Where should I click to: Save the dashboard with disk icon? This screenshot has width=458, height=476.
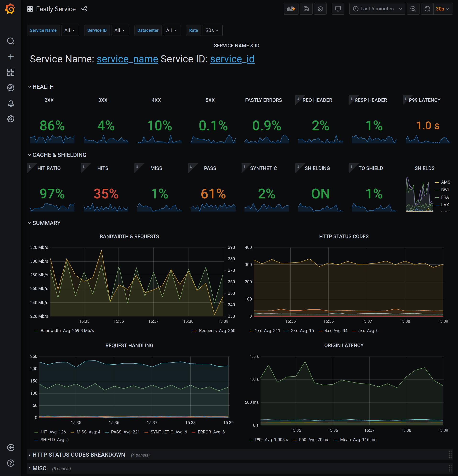pos(306,9)
